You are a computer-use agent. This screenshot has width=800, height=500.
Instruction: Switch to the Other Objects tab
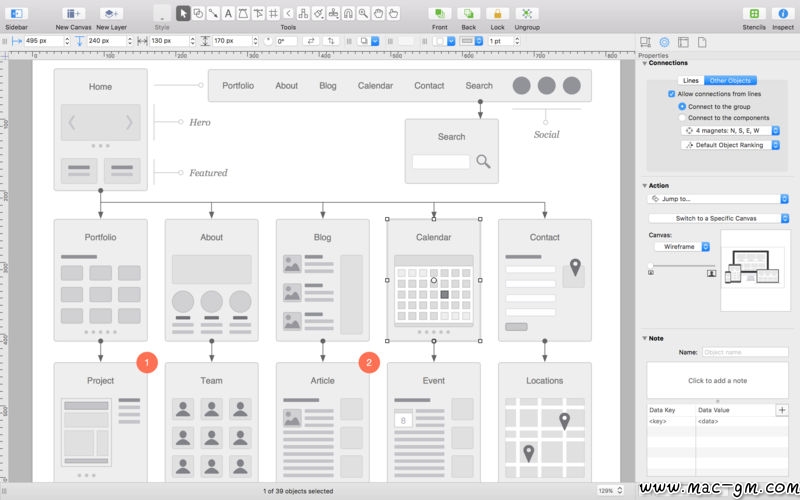click(x=728, y=80)
